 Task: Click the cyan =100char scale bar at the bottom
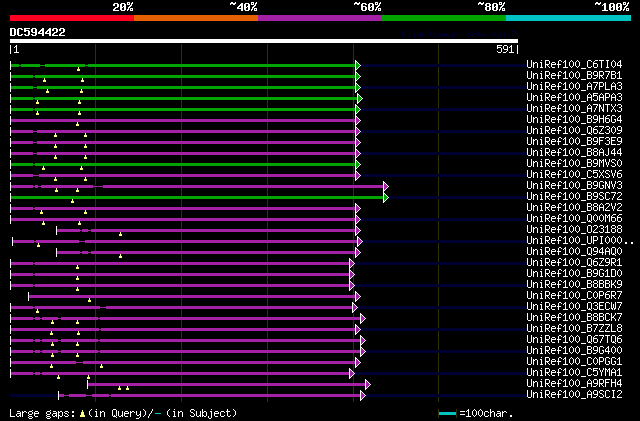coord(447,414)
